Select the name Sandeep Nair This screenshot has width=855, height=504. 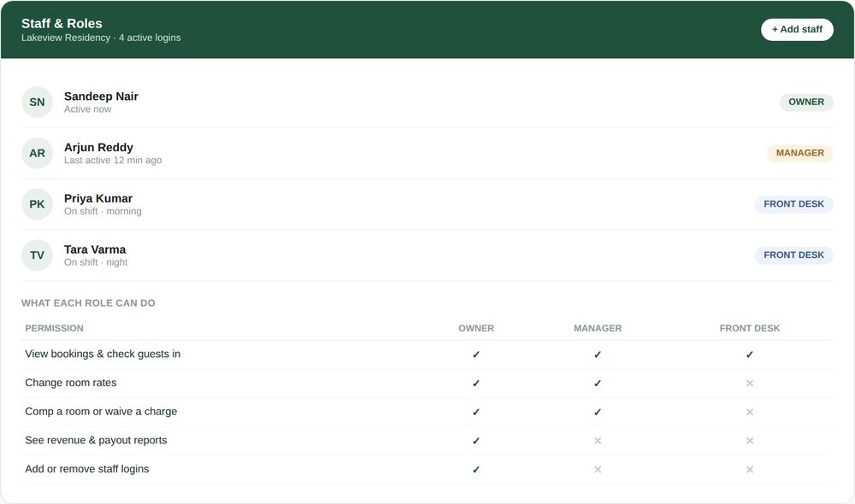(101, 97)
